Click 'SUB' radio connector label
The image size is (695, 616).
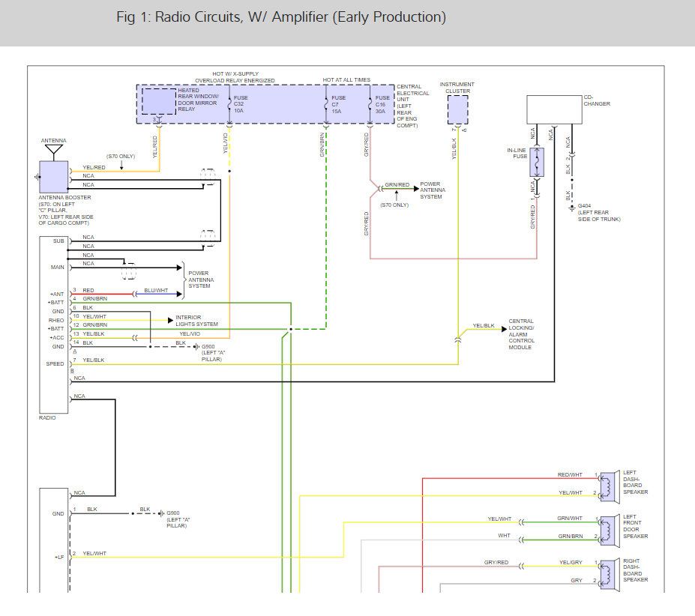[x=58, y=241]
